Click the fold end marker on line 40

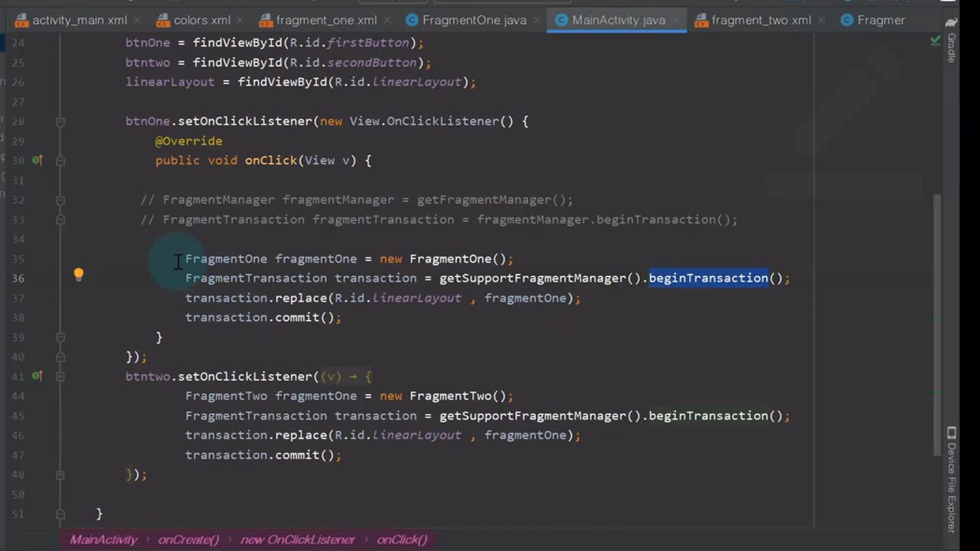click(60, 357)
